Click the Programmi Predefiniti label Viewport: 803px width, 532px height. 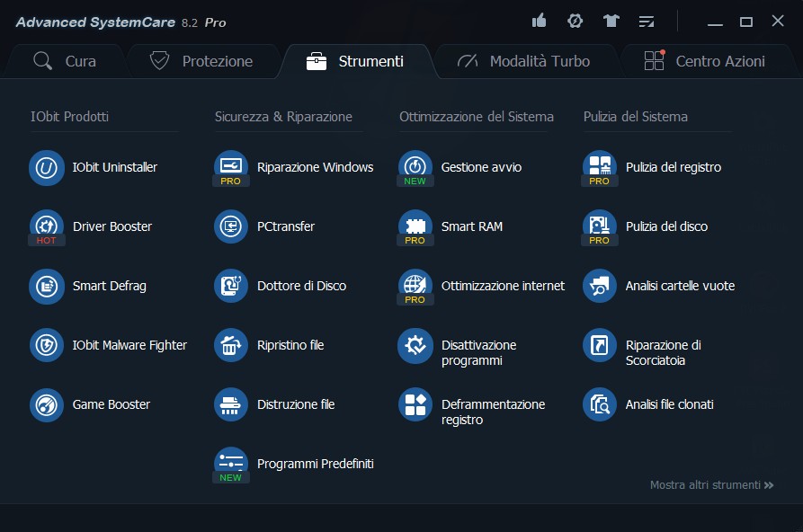[315, 464]
